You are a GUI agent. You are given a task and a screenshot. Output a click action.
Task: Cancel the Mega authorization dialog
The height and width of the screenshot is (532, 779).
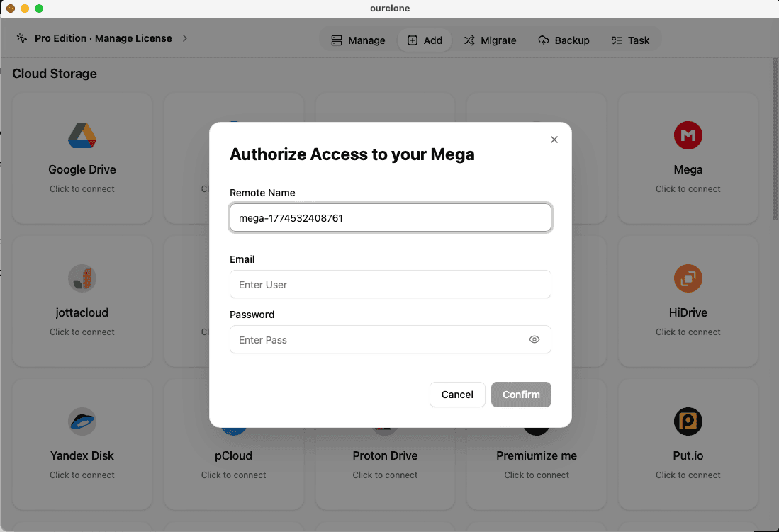coord(457,395)
